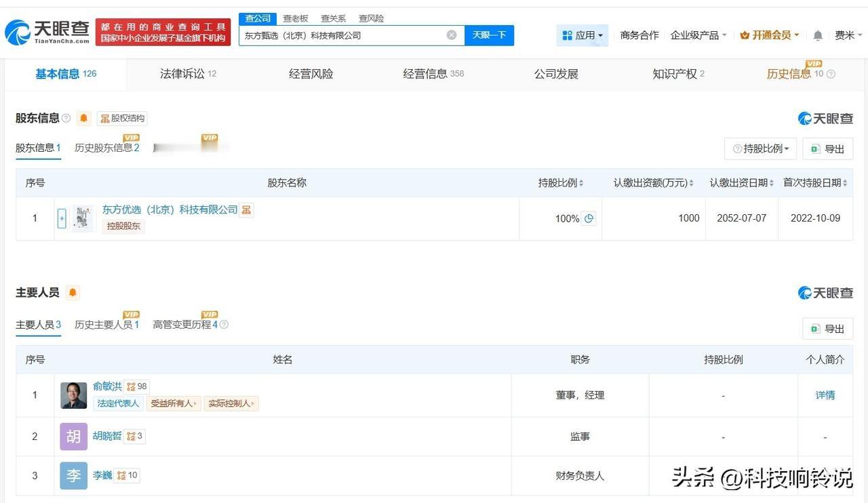Click 详情 link in 俞敏洪 row
This screenshot has width=868, height=503.
point(825,395)
